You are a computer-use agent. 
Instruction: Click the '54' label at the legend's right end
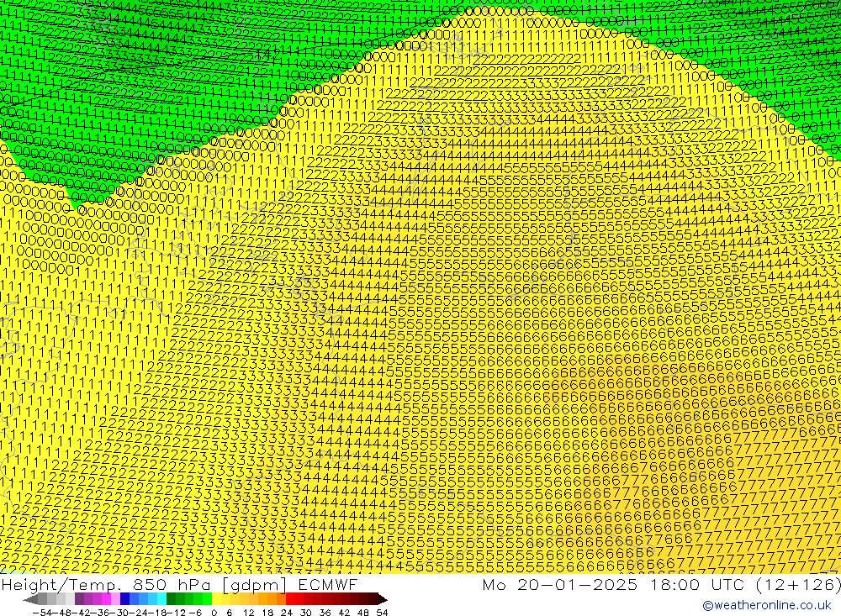click(x=382, y=613)
